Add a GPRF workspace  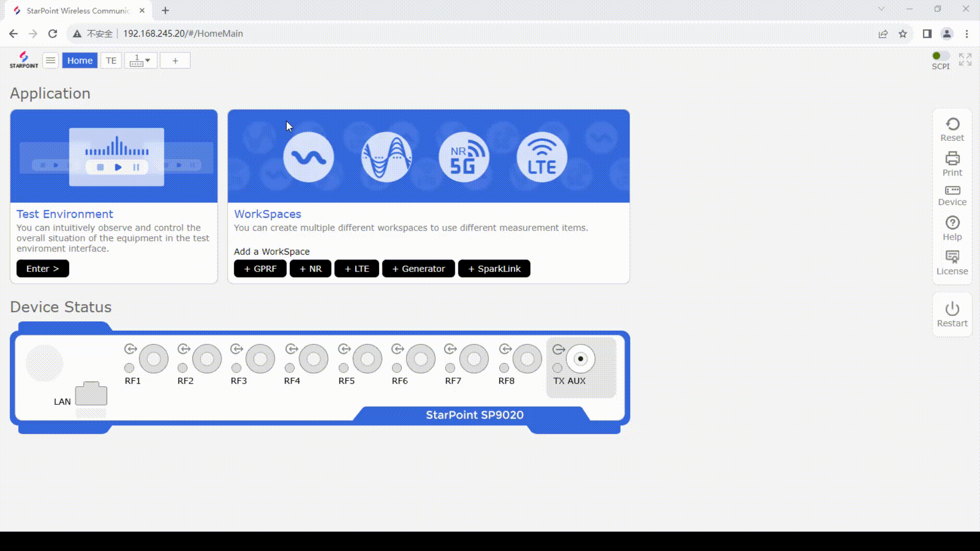click(260, 268)
